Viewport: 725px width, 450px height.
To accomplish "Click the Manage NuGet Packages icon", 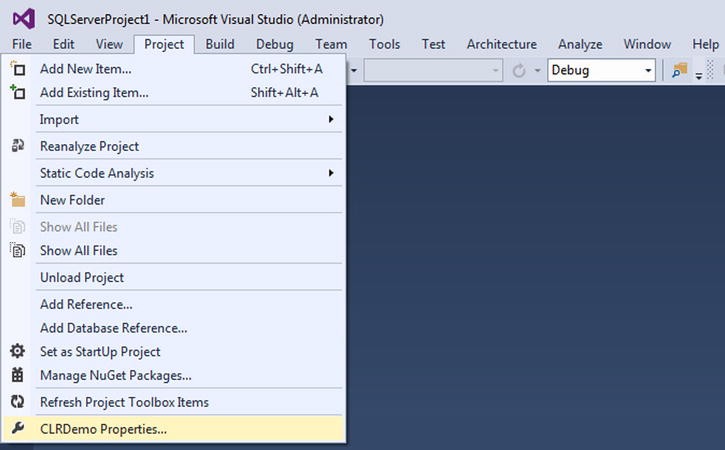I will point(18,375).
